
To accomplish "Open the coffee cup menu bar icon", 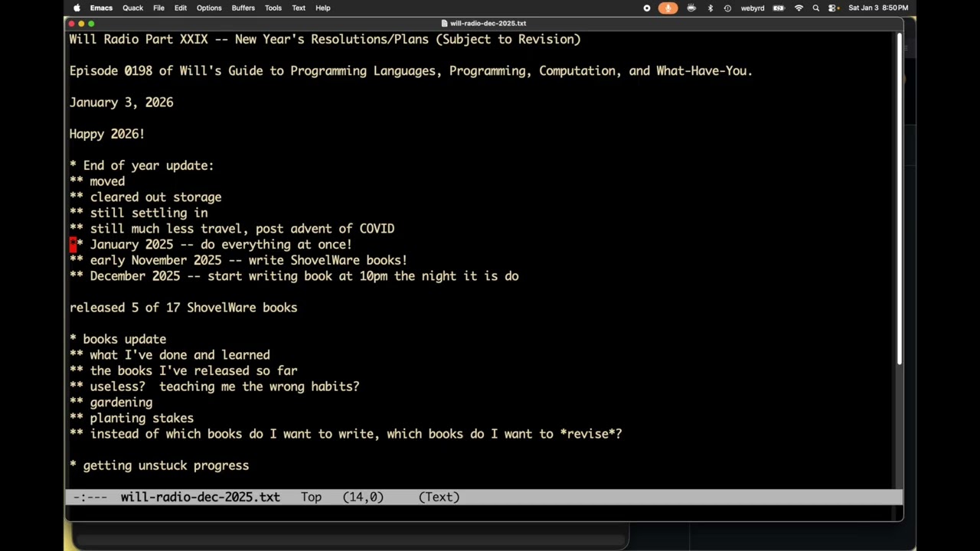I will tap(691, 8).
